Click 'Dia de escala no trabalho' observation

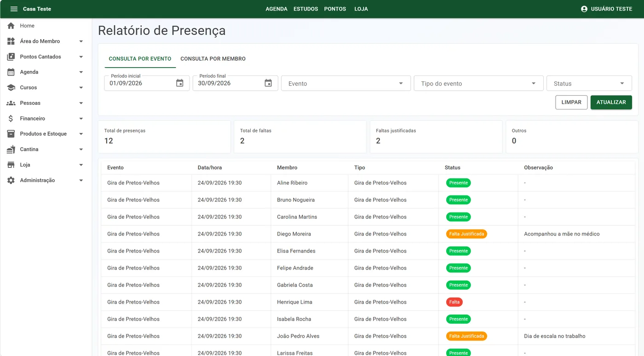[555, 336]
